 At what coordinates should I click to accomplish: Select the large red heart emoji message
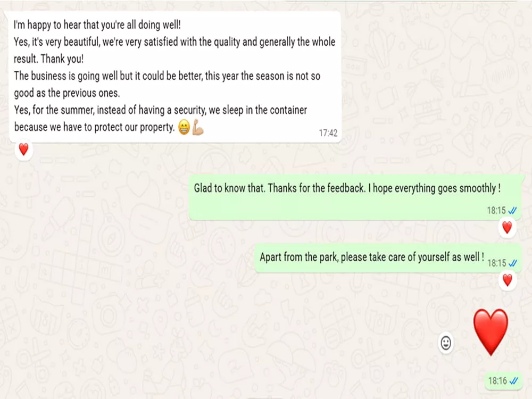click(x=491, y=332)
